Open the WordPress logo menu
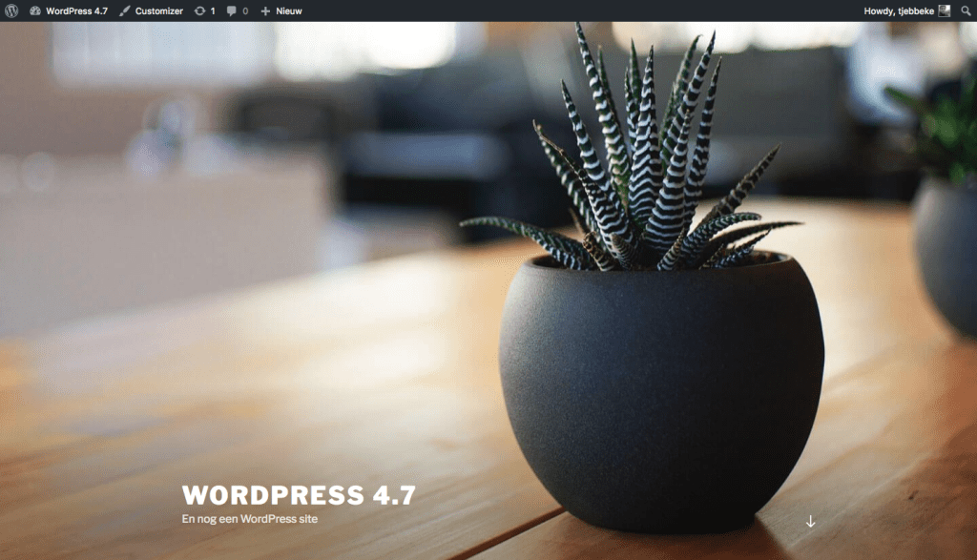The height and width of the screenshot is (560, 977). [x=11, y=10]
